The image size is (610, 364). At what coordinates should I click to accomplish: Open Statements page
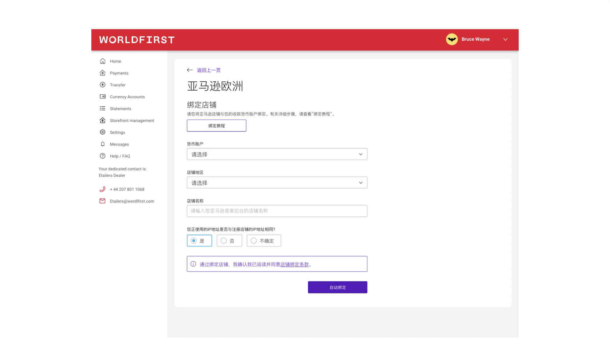click(x=120, y=109)
